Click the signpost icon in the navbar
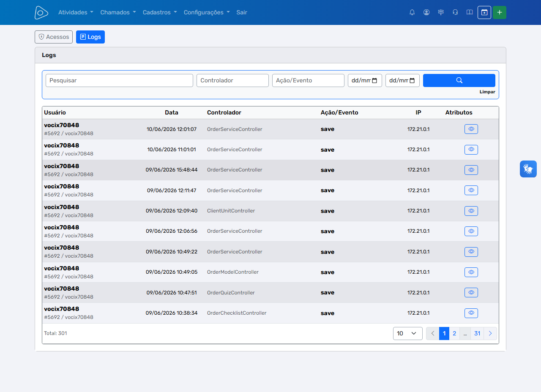The width and height of the screenshot is (541, 392). (x=441, y=13)
